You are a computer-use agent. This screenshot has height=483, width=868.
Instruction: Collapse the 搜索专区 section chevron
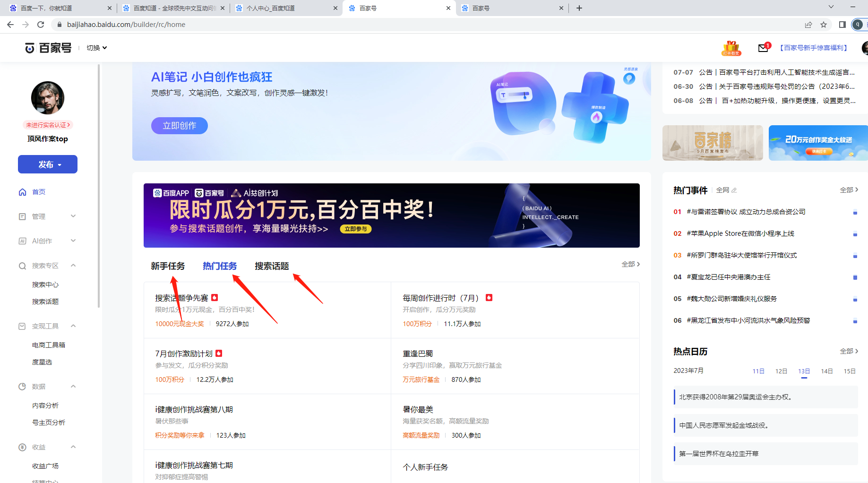tap(73, 265)
